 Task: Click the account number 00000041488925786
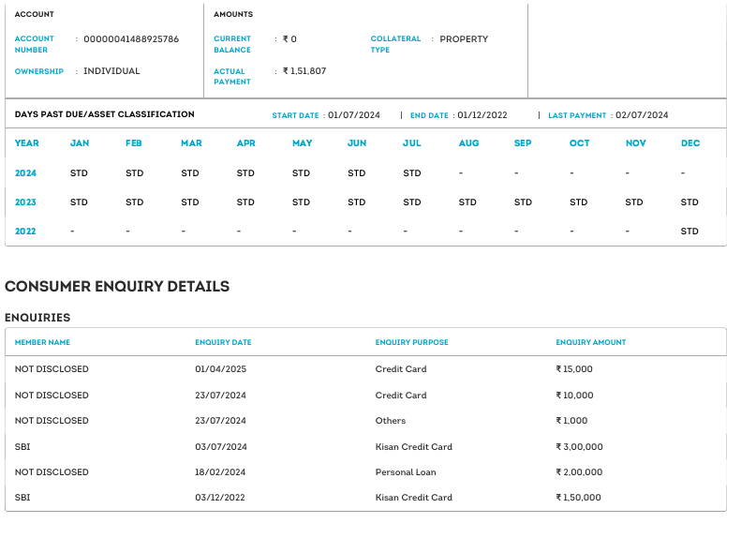click(x=130, y=39)
